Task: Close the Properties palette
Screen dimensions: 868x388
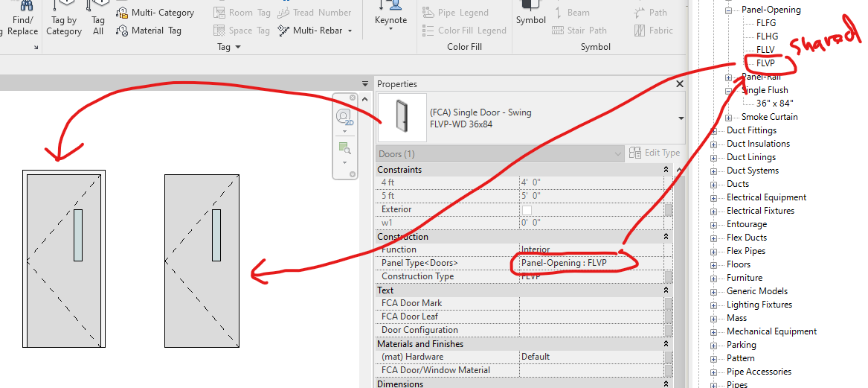Action: pyautogui.click(x=680, y=84)
